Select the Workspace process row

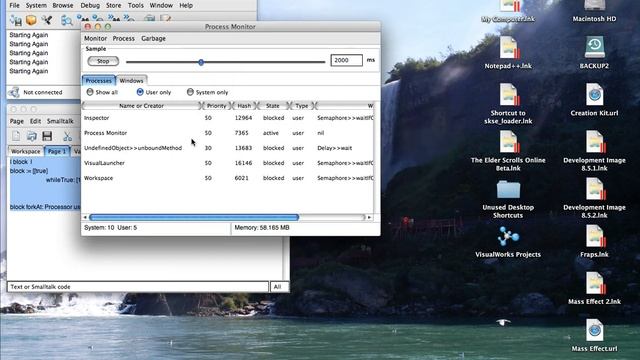228,178
